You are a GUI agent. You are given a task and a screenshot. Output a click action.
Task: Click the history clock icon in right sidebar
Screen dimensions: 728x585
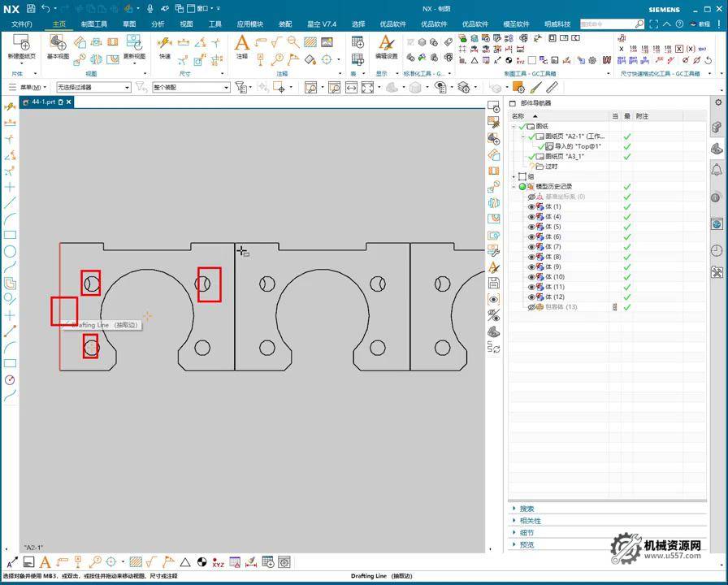pyautogui.click(x=717, y=250)
